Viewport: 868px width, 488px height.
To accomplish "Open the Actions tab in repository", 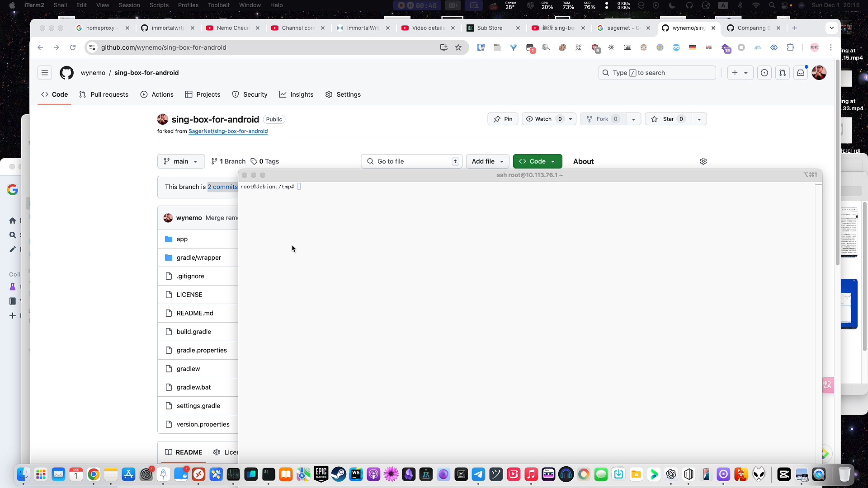I will pos(157,94).
